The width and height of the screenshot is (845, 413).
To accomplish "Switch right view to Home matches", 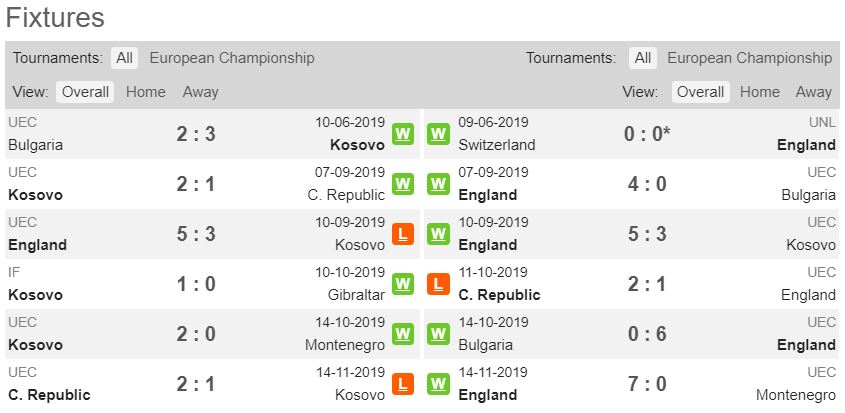I will pyautogui.click(x=760, y=92).
